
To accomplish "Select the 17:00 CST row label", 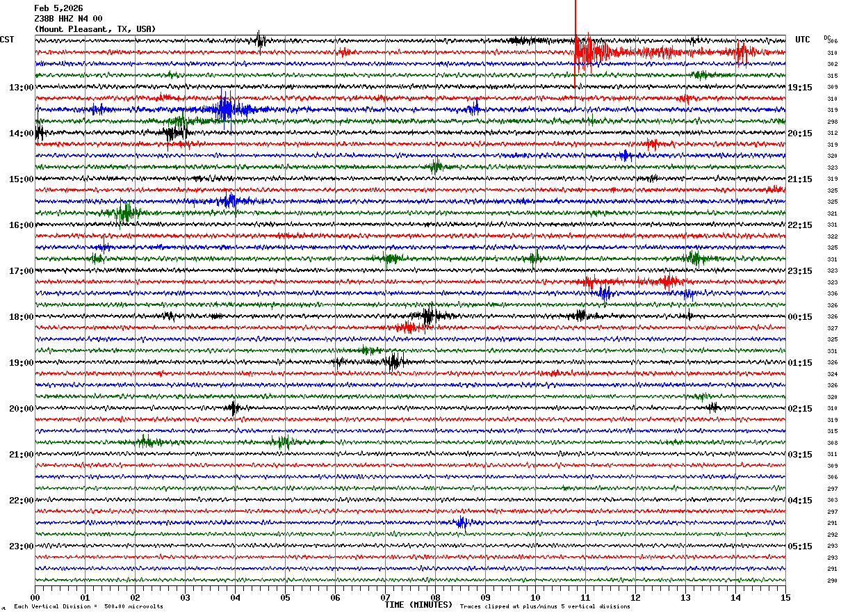I will pyautogui.click(x=22, y=271).
